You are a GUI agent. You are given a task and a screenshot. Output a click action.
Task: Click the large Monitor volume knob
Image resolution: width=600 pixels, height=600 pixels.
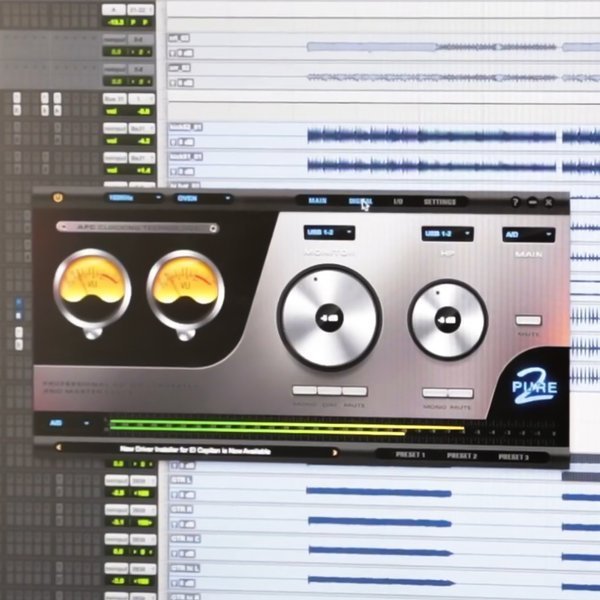pyautogui.click(x=329, y=317)
